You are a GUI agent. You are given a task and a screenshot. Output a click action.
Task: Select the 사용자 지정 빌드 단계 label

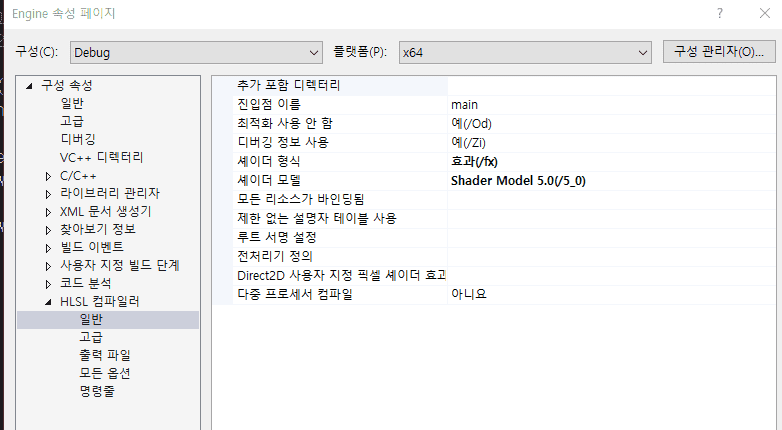tap(120, 265)
